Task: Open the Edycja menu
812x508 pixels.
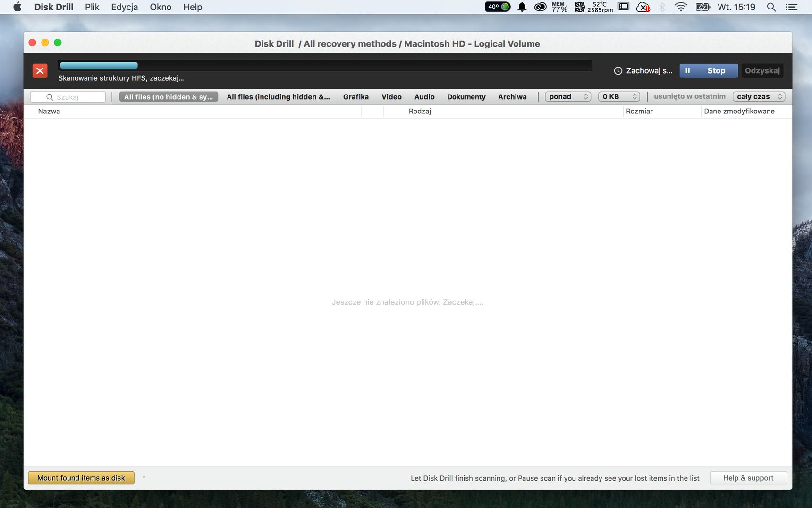Action: [125, 7]
